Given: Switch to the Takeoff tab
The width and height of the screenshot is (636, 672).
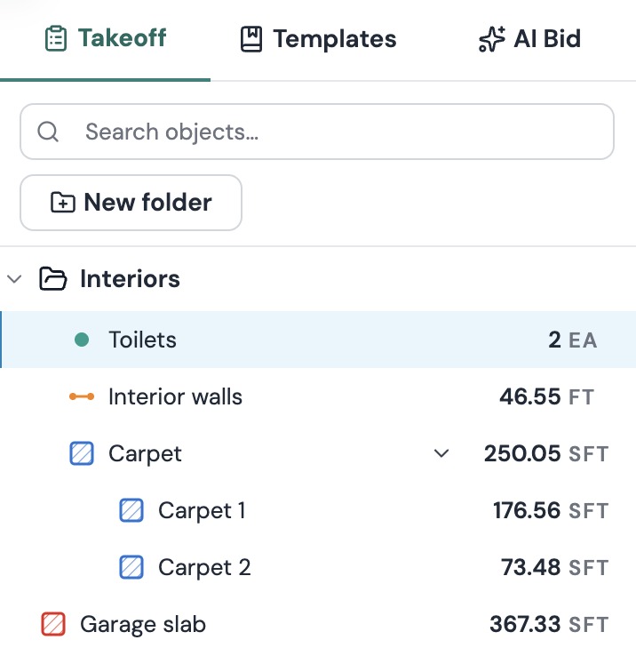Looking at the screenshot, I should coord(106,38).
